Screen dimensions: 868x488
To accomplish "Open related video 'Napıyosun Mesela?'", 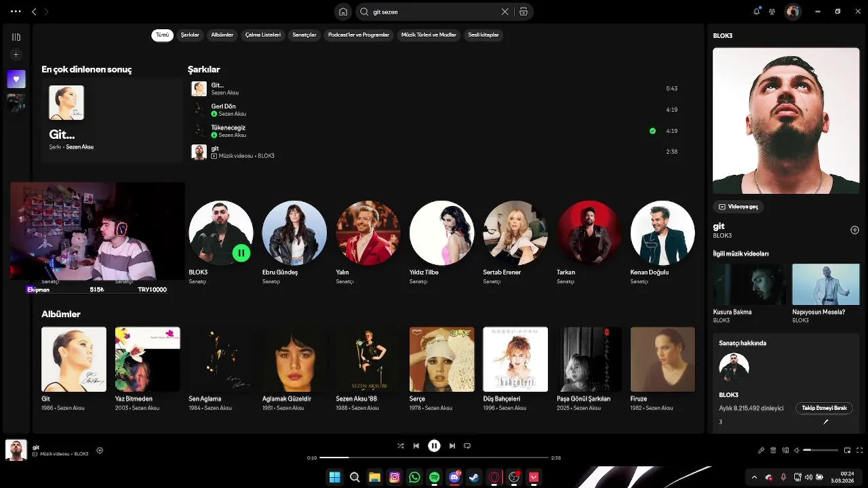I will point(825,293).
